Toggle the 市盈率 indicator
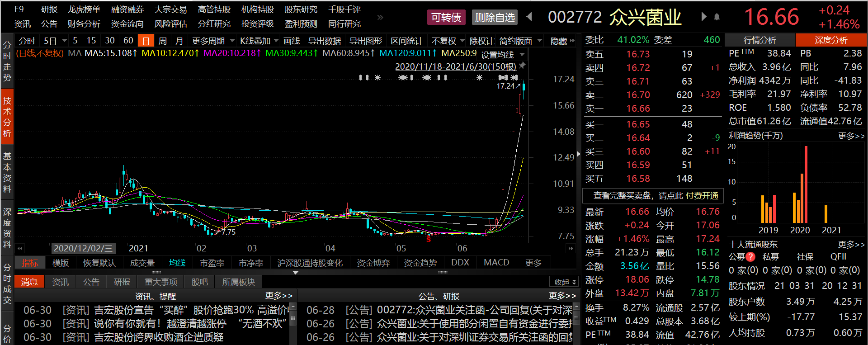Screen dimensions: 868x345 tap(212, 263)
